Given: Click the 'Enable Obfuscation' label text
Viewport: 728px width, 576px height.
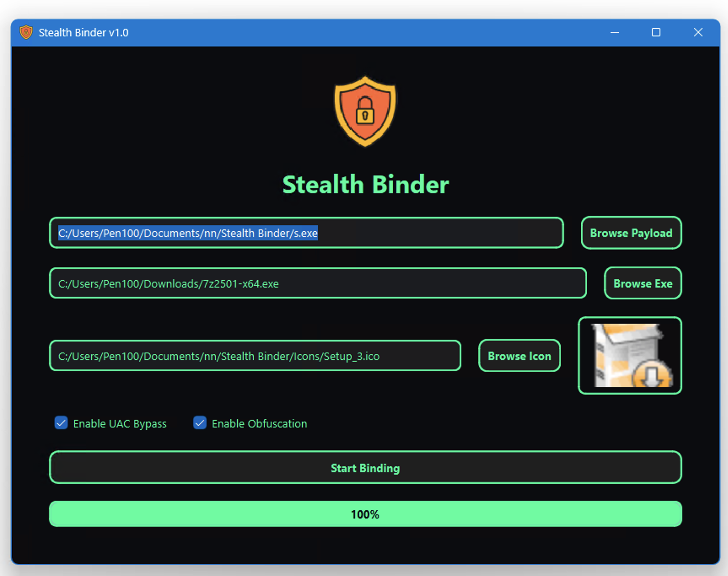Looking at the screenshot, I should pos(259,424).
